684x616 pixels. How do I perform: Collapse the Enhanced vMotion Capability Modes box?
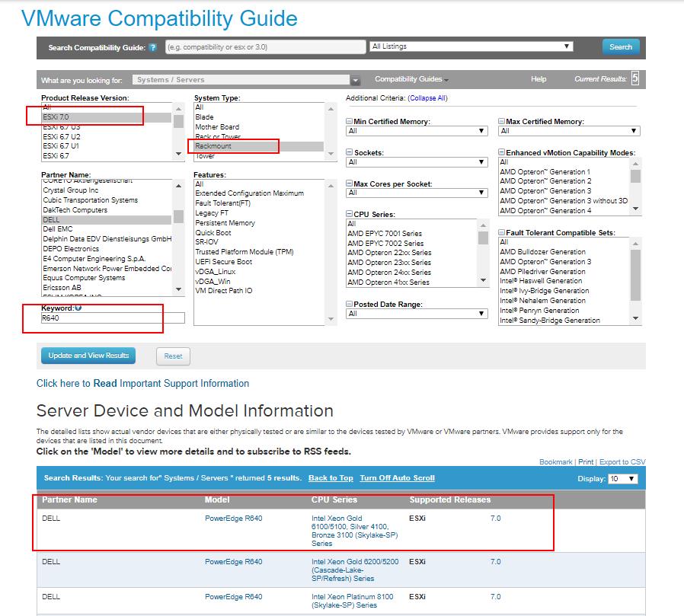click(x=501, y=152)
